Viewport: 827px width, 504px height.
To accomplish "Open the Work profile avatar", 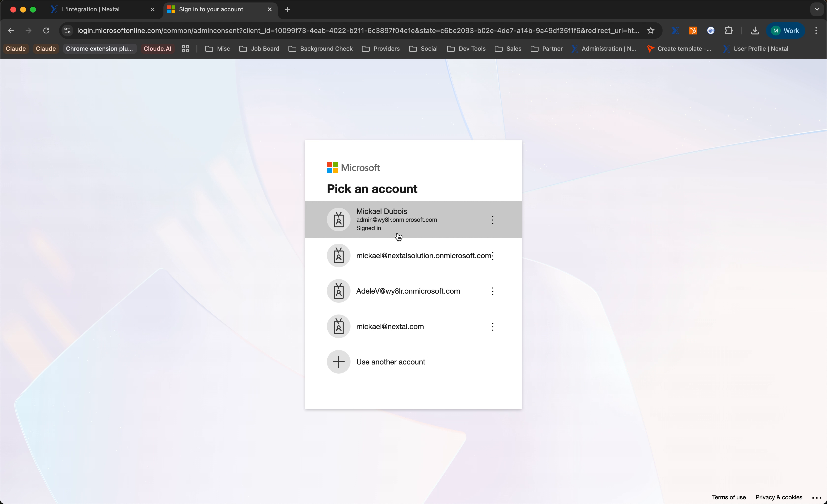I will [786, 31].
